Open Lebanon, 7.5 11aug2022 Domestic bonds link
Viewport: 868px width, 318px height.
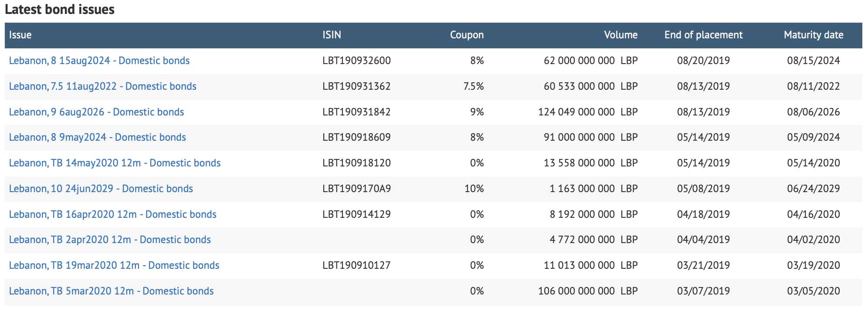point(102,86)
